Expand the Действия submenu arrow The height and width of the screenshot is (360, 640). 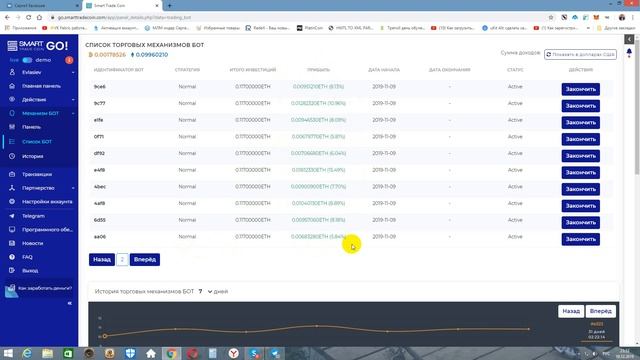[73, 100]
